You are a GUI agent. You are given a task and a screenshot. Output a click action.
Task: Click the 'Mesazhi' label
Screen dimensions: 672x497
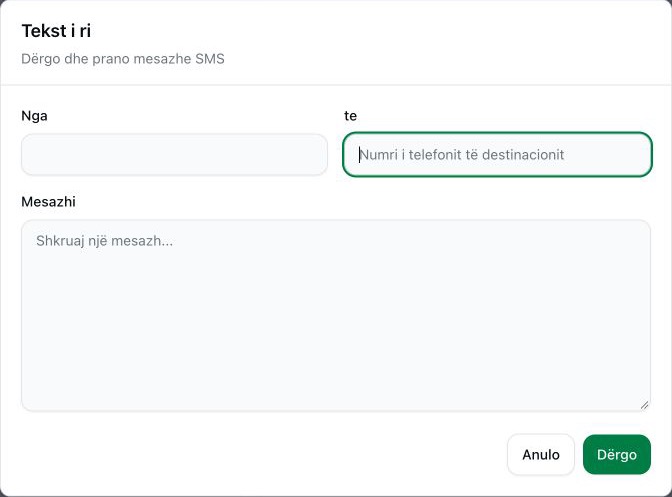pyautogui.click(x=48, y=202)
